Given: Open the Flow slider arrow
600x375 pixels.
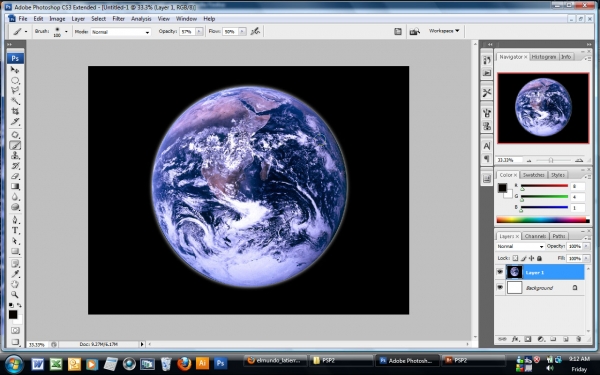Looking at the screenshot, I should [x=242, y=32].
